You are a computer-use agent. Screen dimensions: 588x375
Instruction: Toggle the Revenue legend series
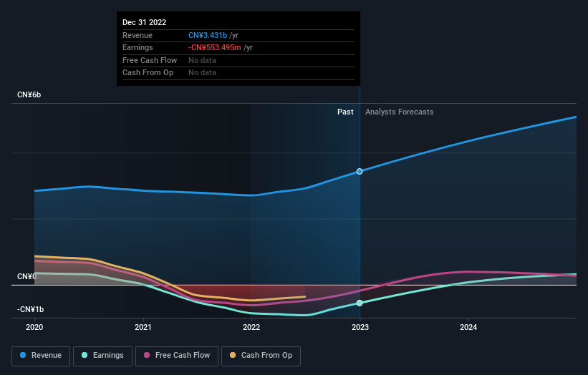point(41,356)
